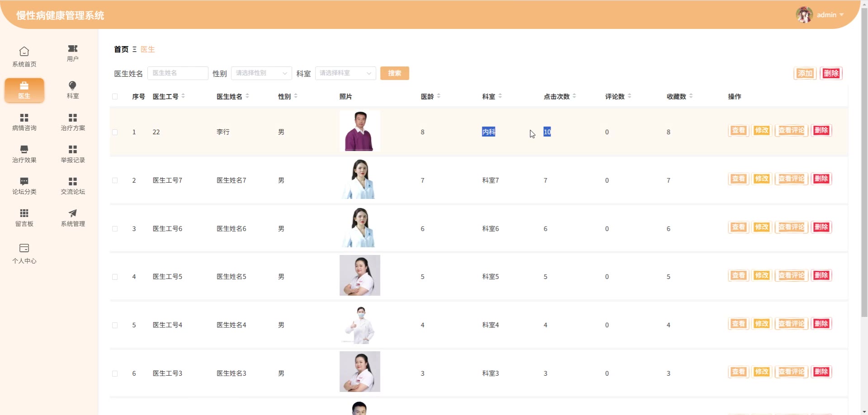Open 系统管理 paper plane icon

[x=72, y=213]
